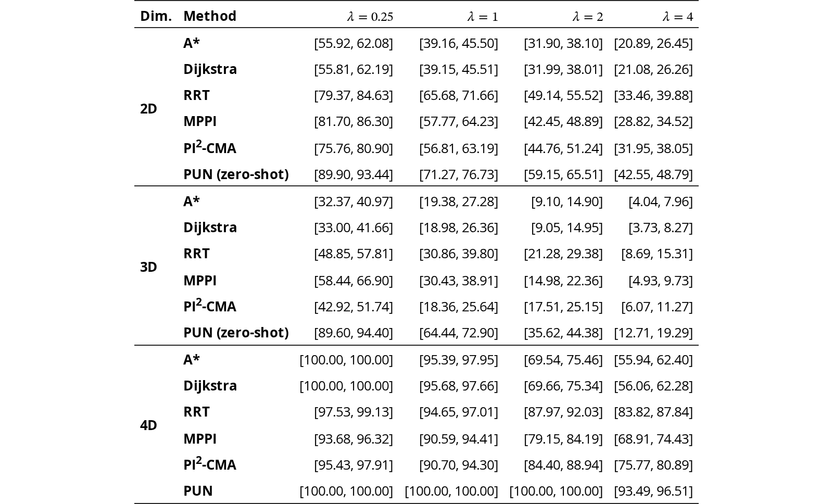Select the Method column header
This screenshot has height=504, width=833.
coord(210,16)
